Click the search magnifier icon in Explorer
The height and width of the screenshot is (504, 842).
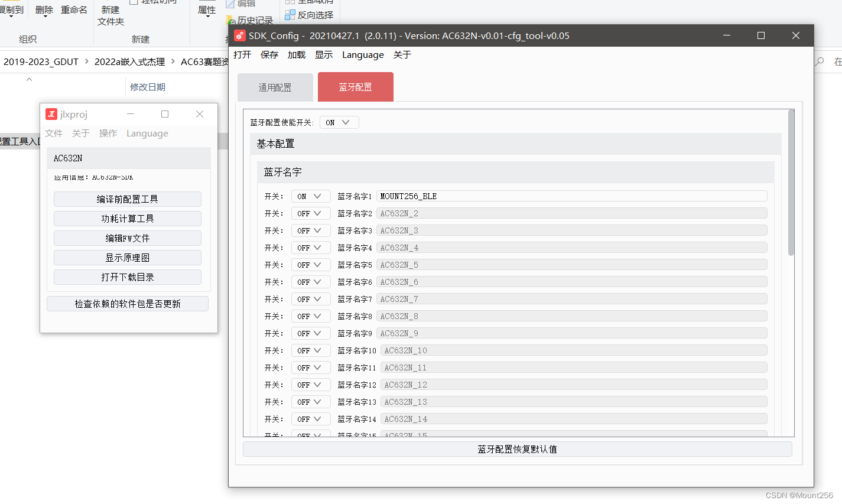820,61
